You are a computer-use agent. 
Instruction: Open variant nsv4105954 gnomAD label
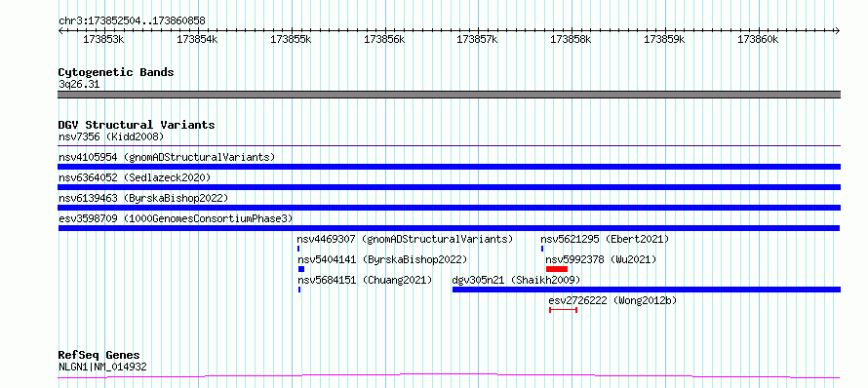pyautogui.click(x=167, y=157)
